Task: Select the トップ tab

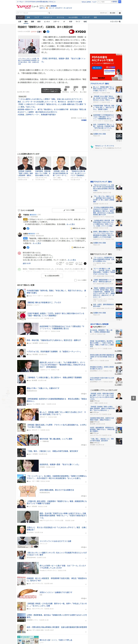Action: pos(20,17)
